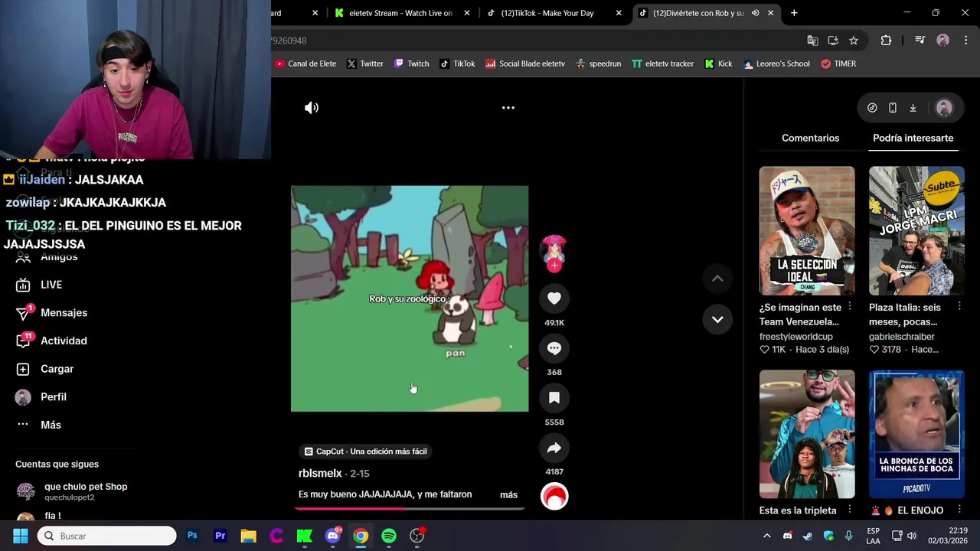The height and width of the screenshot is (551, 980).
Task: Click the taskbar Buscar search box
Action: click(107, 536)
